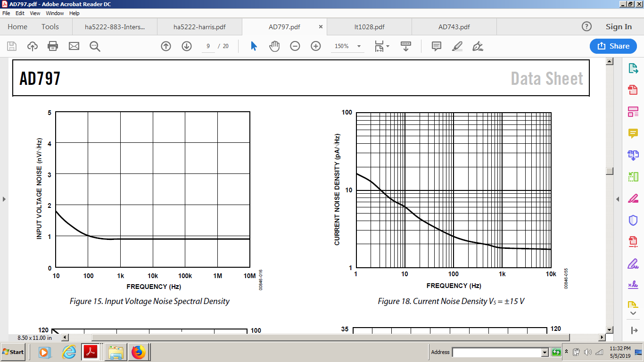Zoom out with the minus icon

tap(295, 46)
